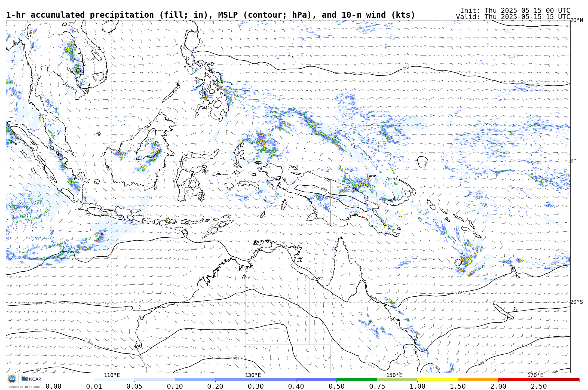Click the 1.50 colorbar label
Screen dimensions: 588x390
458,386
